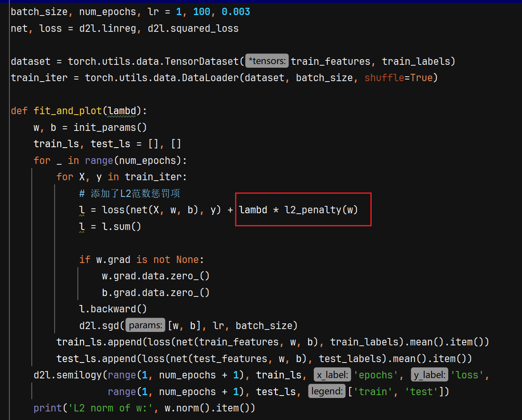Click train_ls.append at the line start
Image resolution: width=522 pixels, height=420 pixels.
99,342
